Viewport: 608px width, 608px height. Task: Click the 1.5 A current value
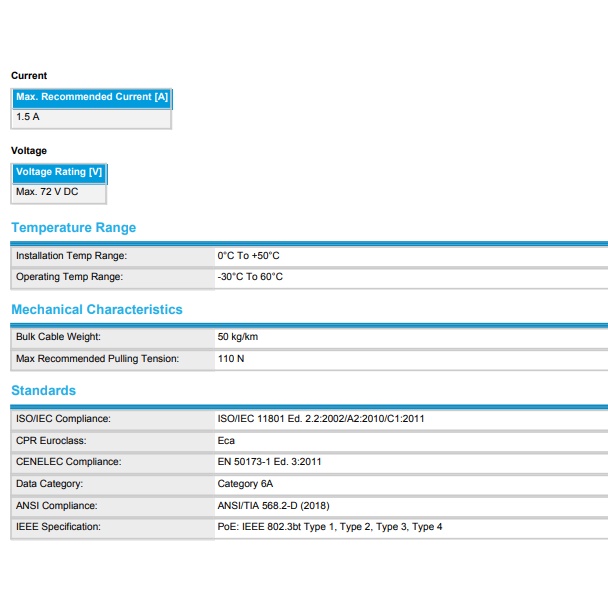[x=28, y=117]
